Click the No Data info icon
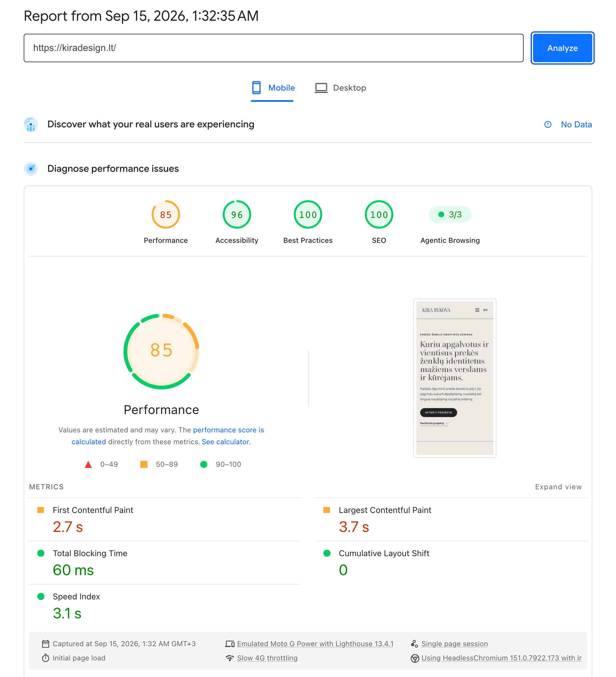The width and height of the screenshot is (616, 677). (x=548, y=125)
